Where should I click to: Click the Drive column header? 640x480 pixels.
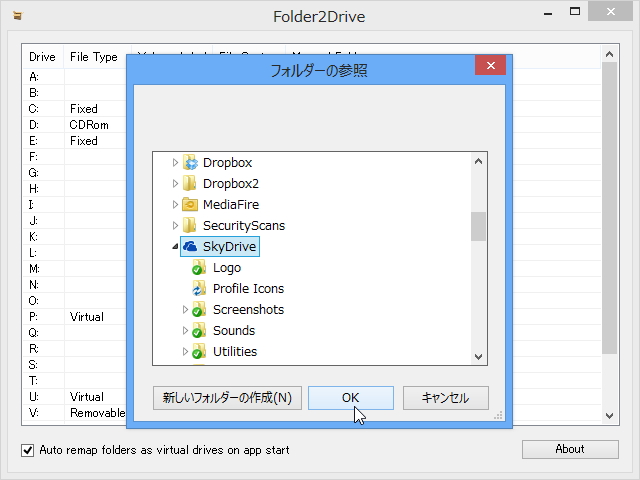coord(42,57)
